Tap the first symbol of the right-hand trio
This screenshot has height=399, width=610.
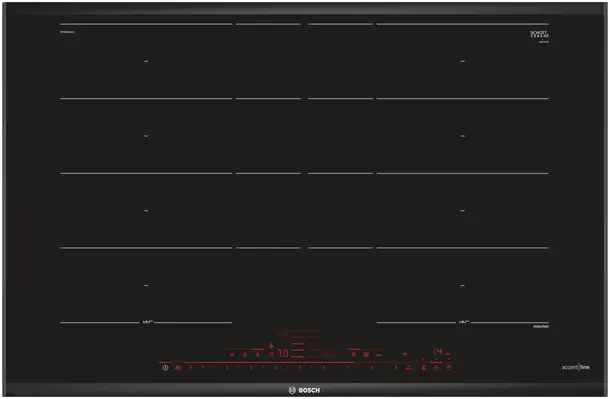424,367
